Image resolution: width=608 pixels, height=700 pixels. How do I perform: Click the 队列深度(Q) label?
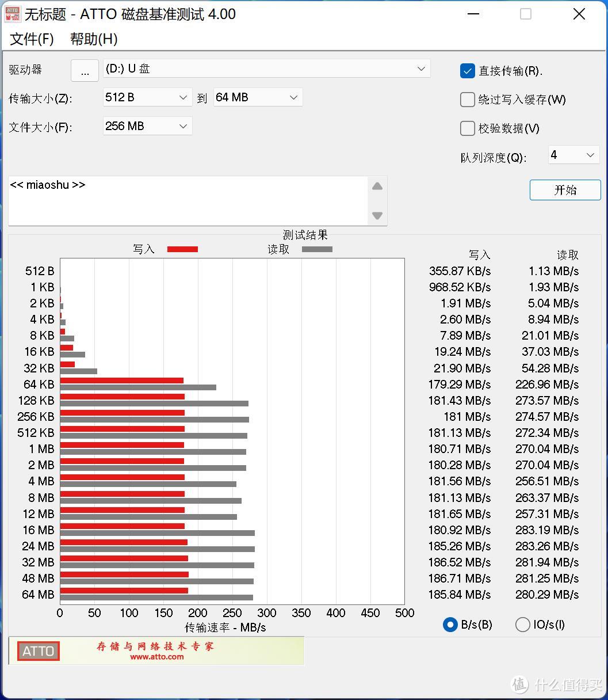(x=494, y=158)
